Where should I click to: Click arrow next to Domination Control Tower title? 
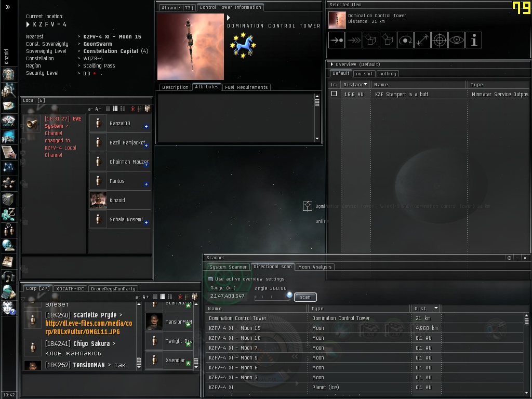229,18
